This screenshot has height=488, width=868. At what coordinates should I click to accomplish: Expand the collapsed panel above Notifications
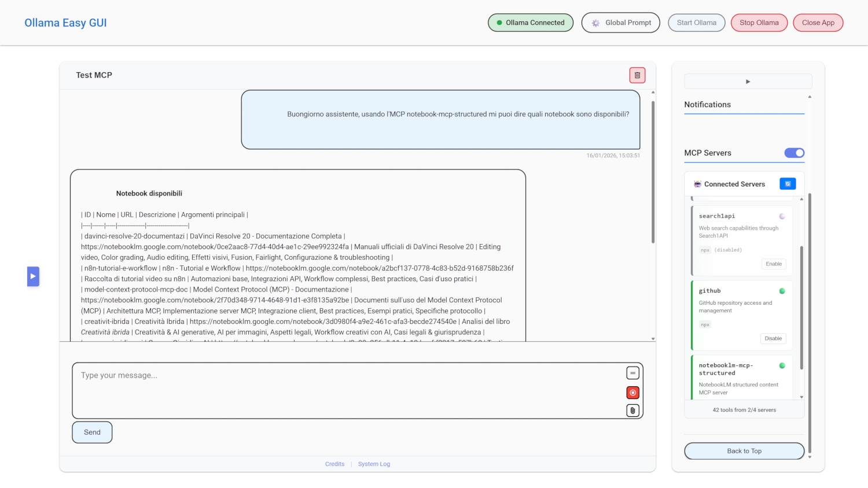[748, 82]
